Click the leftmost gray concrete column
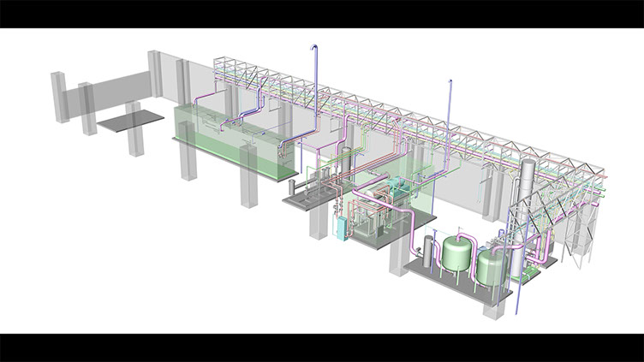The height and width of the screenshot is (362, 644). coord(59,97)
